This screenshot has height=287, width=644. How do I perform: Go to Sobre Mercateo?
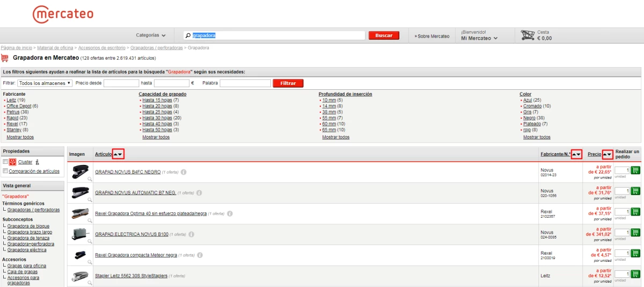(x=432, y=36)
